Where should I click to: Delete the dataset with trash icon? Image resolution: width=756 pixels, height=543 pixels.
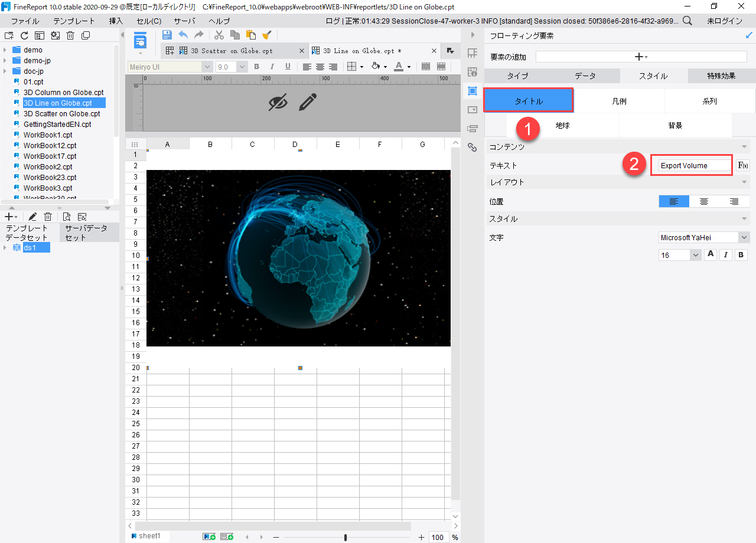[x=48, y=217]
